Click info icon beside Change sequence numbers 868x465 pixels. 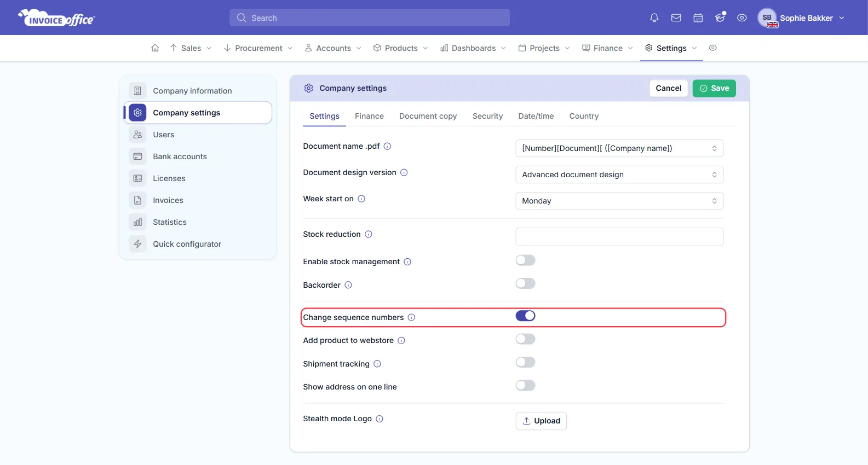pyautogui.click(x=411, y=317)
